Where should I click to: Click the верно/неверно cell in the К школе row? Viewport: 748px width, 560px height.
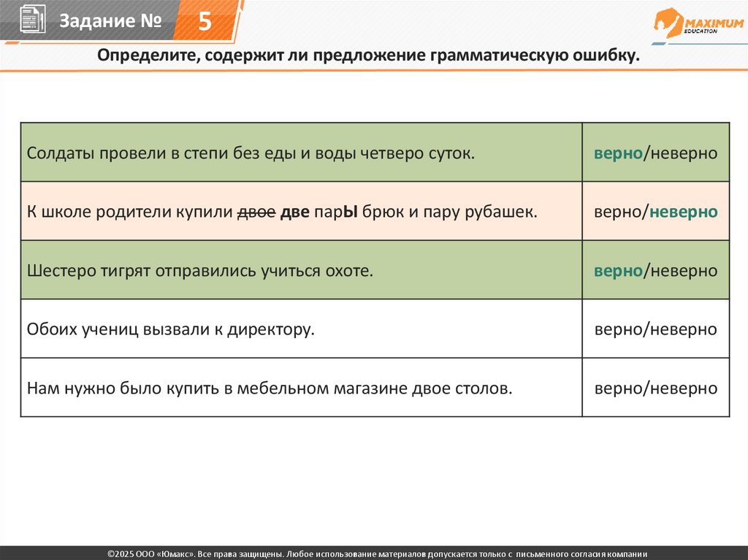pyautogui.click(x=655, y=212)
